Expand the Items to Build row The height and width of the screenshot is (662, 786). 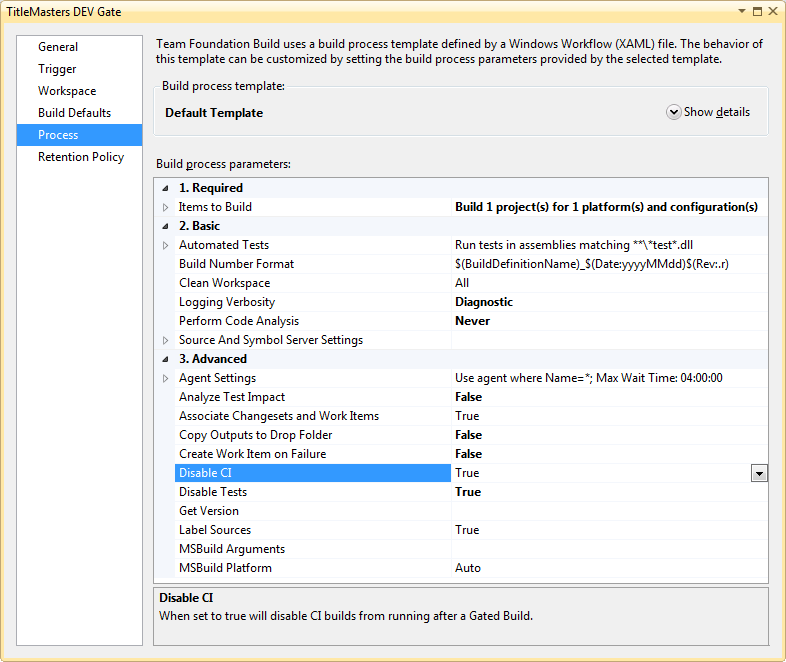[165, 207]
